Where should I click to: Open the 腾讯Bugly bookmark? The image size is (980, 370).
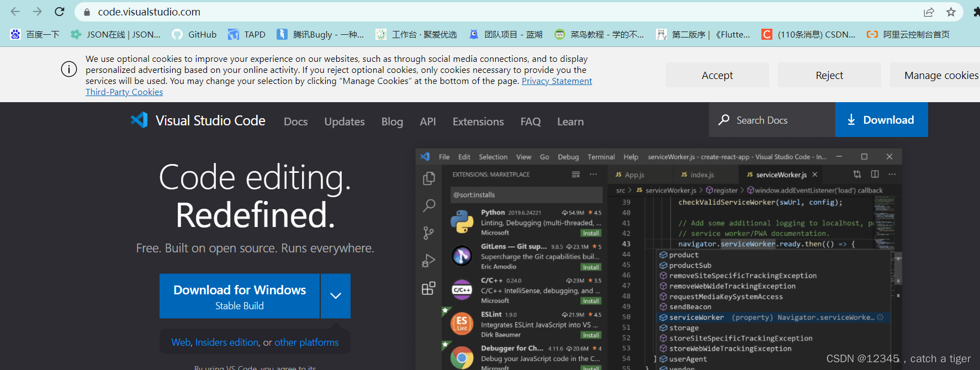tap(320, 34)
